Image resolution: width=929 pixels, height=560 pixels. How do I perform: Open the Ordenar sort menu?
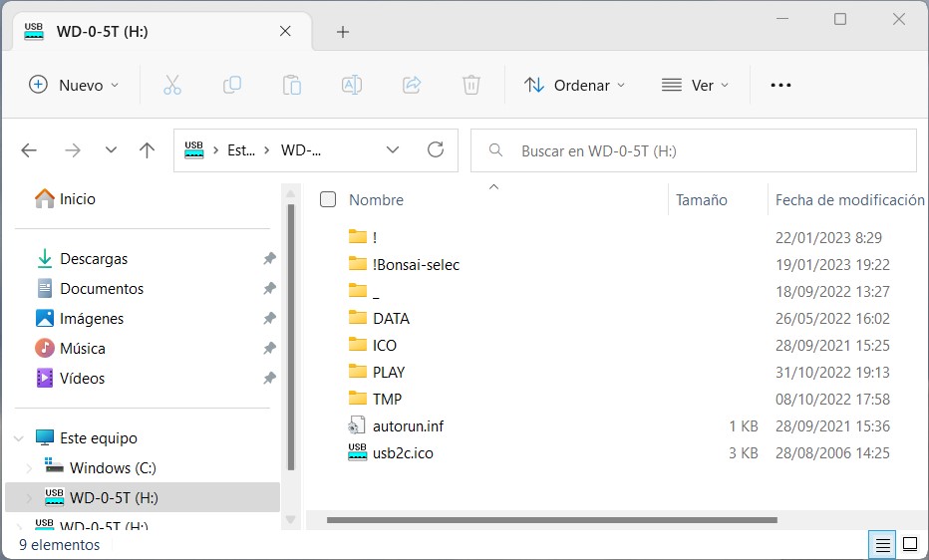tap(575, 86)
